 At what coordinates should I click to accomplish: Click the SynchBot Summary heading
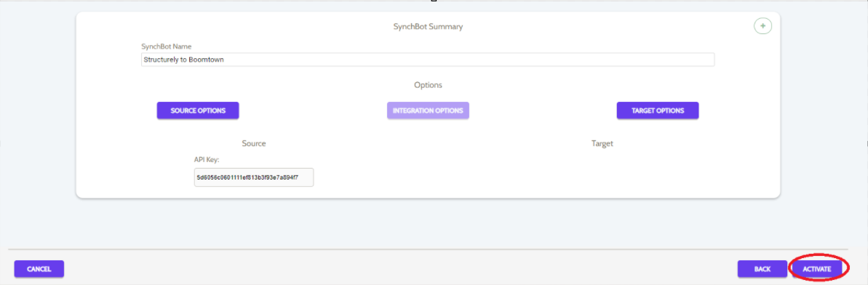coord(428,26)
